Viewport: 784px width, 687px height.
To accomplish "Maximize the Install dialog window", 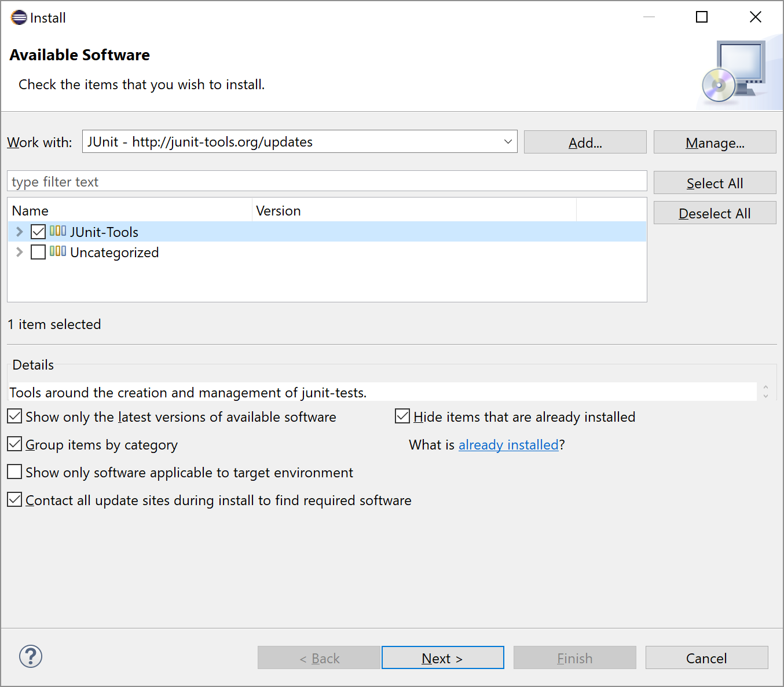I will coord(701,17).
